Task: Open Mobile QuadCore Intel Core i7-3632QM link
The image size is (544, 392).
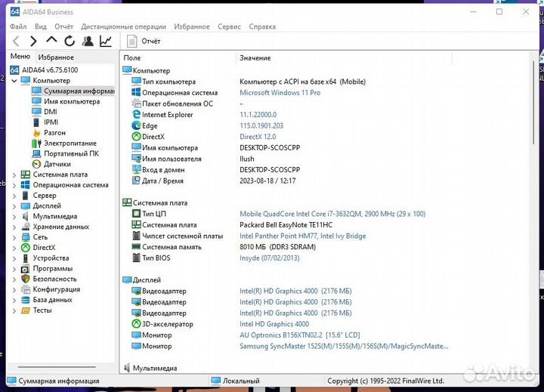Action: (332, 214)
